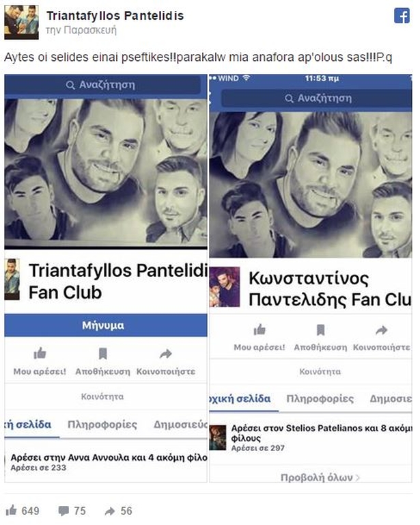Share the post via arrow icon with 56
This screenshot has height=525, width=420.
[110, 511]
